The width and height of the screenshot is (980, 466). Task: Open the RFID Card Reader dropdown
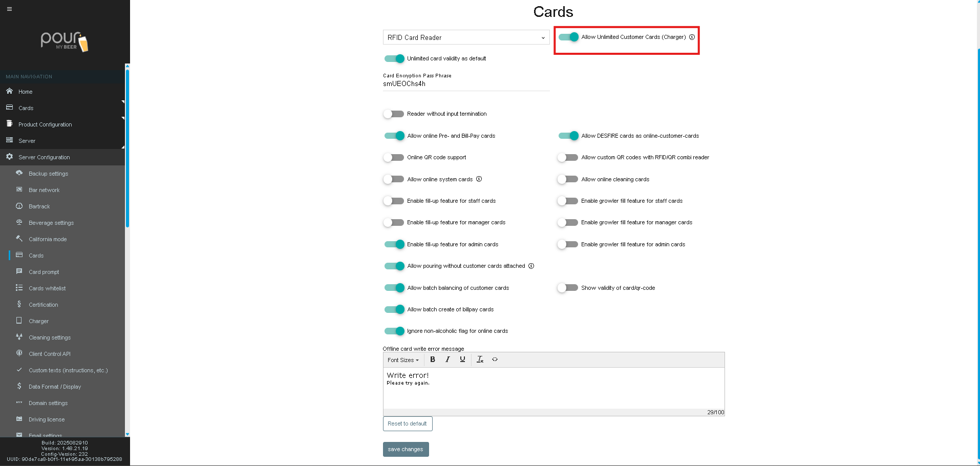pos(466,37)
